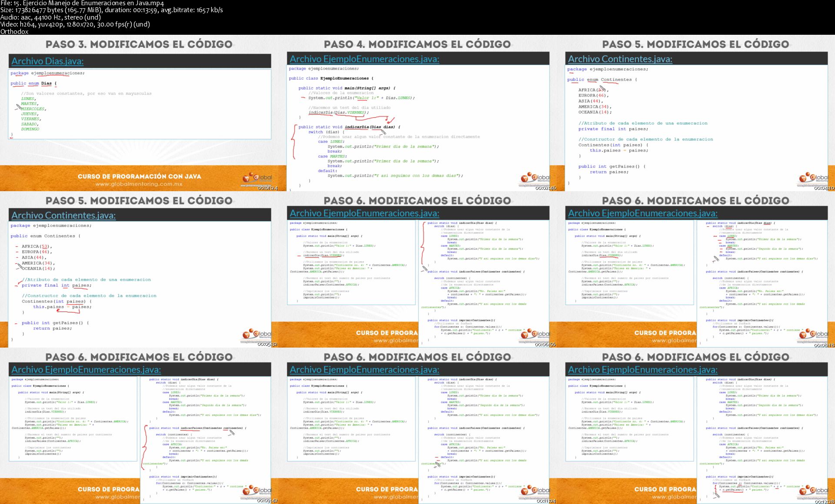Click the 'Archivo Dias.java:' heading link

(x=47, y=61)
